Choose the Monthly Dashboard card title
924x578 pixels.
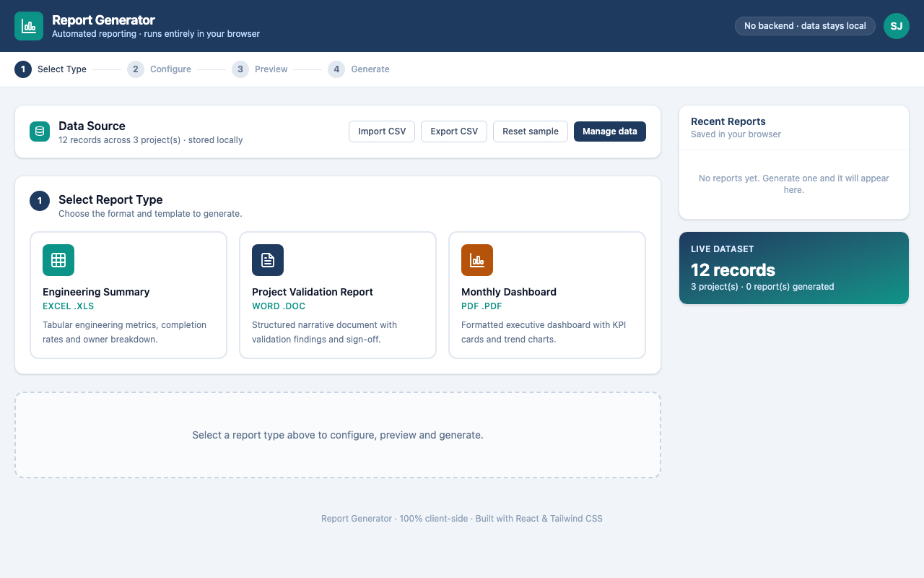[x=509, y=292]
